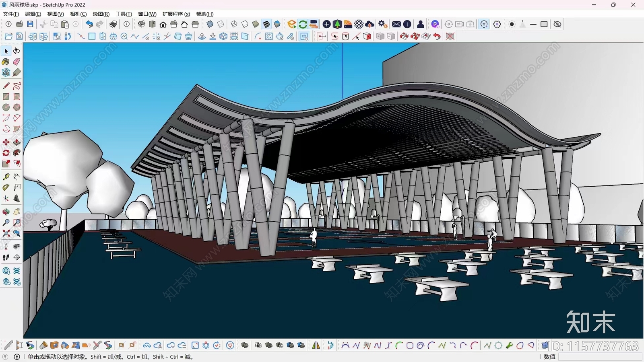Click the cloud upload icon

point(369,24)
